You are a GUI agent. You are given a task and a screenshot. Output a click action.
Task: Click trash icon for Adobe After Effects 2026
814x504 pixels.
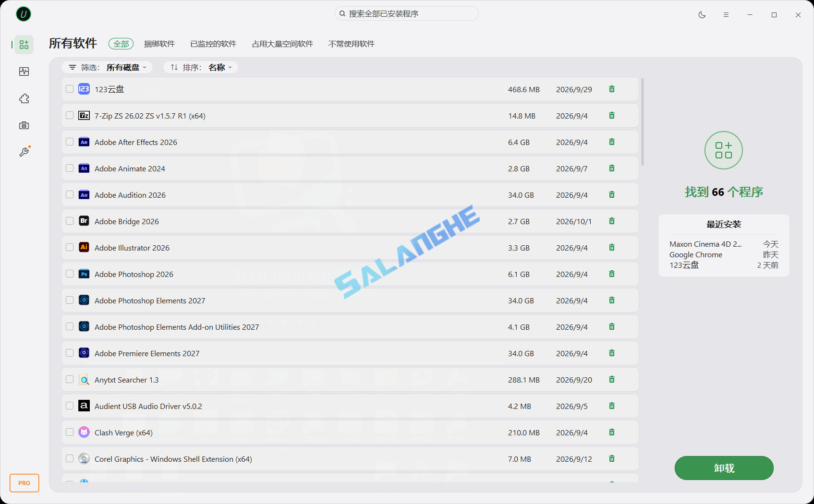pos(612,142)
